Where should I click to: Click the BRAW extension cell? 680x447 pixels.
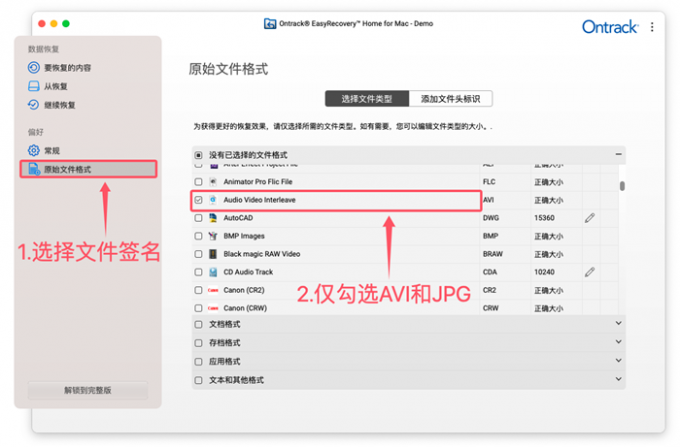[x=493, y=254]
